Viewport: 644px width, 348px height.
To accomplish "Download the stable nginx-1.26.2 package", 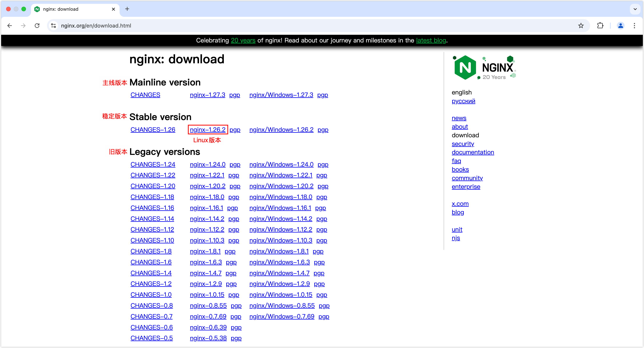I will 207,129.
